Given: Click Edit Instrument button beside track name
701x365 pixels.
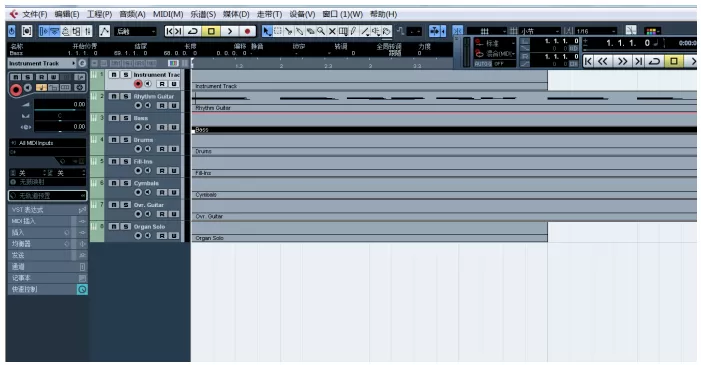Looking at the screenshot, I should (x=82, y=64).
